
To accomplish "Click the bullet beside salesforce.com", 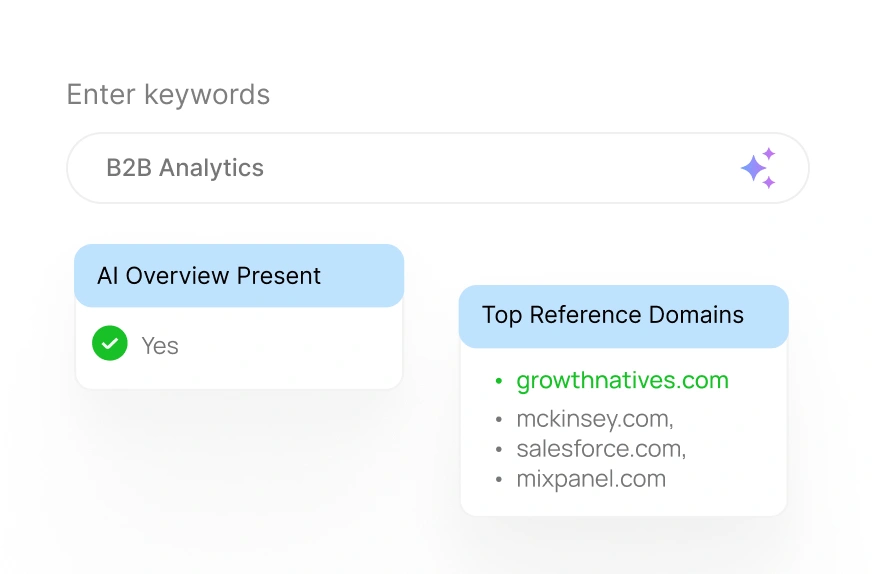I will 498,449.
